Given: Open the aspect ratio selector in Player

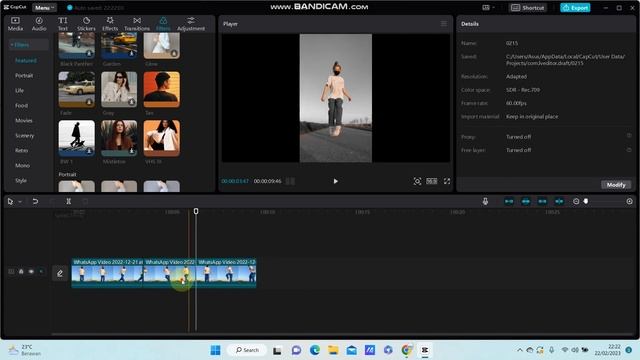Looking at the screenshot, I should pyautogui.click(x=432, y=181).
